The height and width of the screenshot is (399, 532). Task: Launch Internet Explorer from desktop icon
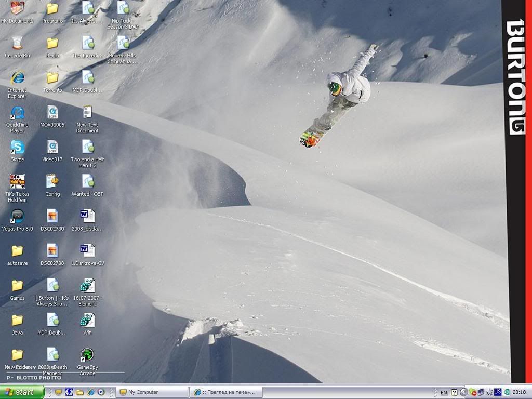point(17,85)
